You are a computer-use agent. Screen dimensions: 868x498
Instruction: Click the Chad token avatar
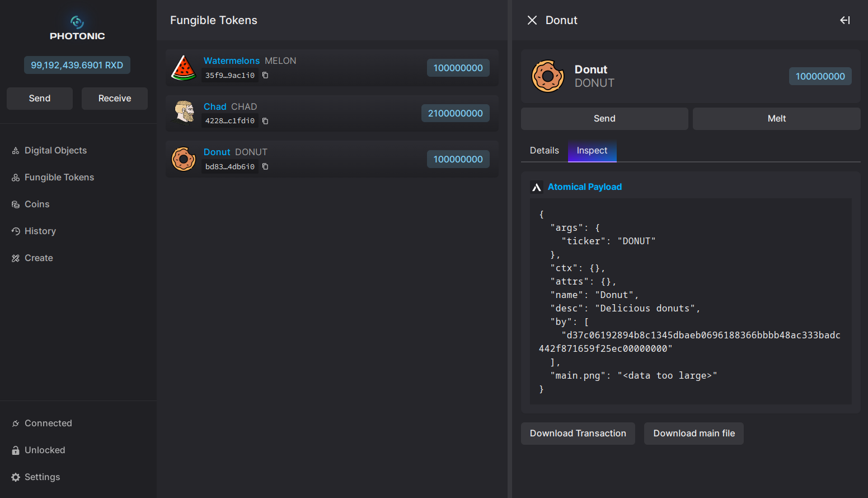(184, 113)
